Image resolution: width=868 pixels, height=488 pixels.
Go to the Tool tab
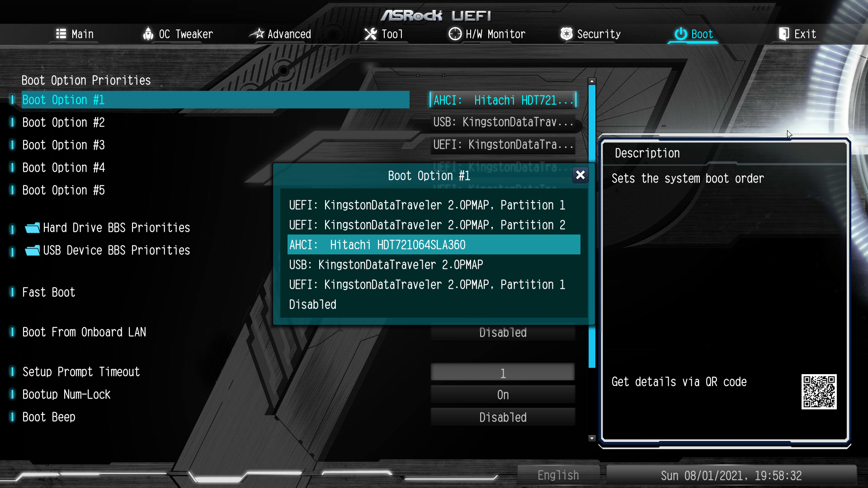(384, 34)
